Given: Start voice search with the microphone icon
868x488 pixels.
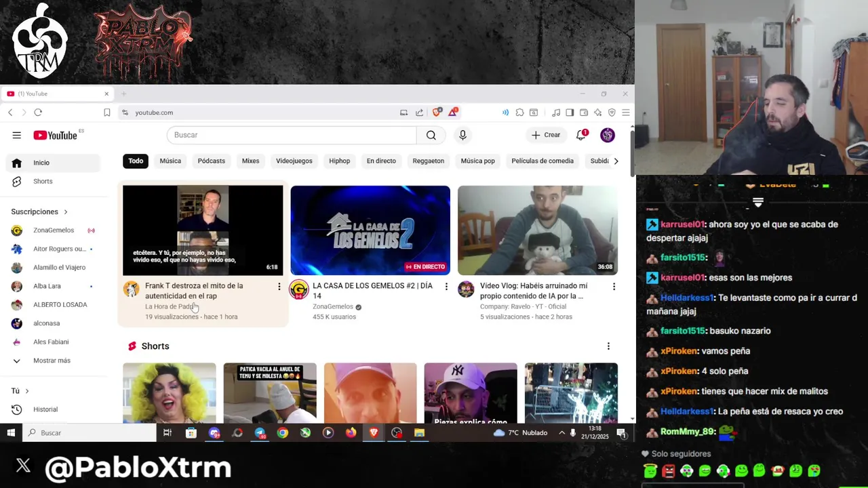Looking at the screenshot, I should 462,135.
